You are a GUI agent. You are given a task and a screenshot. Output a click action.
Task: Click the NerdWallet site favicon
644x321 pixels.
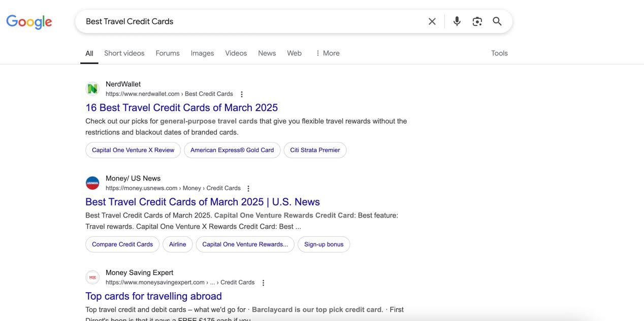[92, 89]
